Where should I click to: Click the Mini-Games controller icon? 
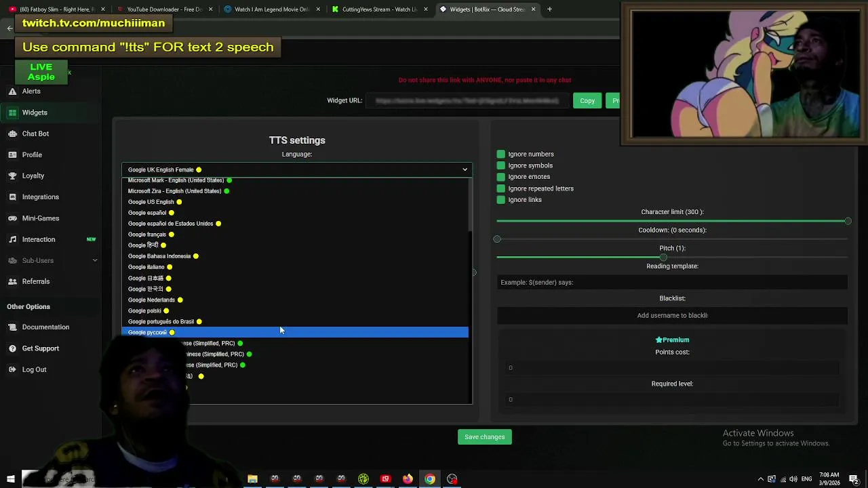click(x=13, y=218)
